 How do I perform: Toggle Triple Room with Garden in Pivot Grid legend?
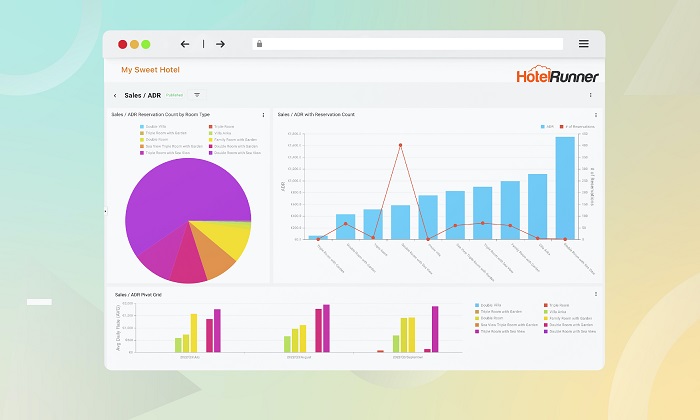[x=498, y=312]
